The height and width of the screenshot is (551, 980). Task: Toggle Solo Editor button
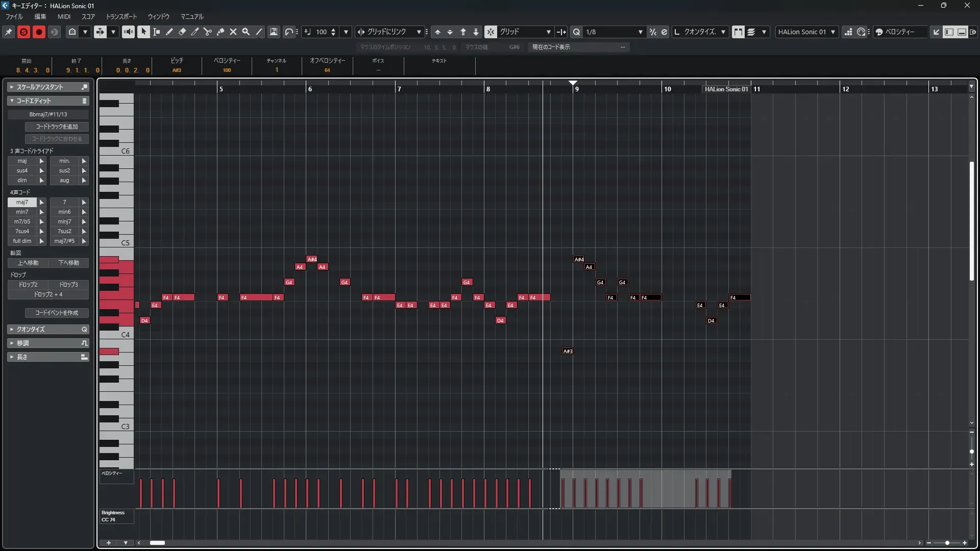(23, 32)
